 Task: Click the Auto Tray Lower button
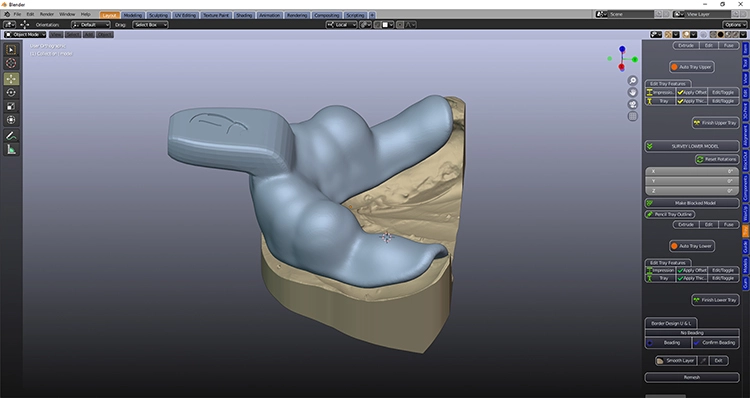692,246
